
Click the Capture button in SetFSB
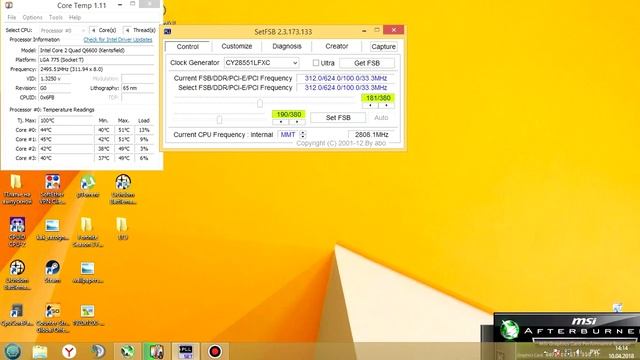coord(383,47)
